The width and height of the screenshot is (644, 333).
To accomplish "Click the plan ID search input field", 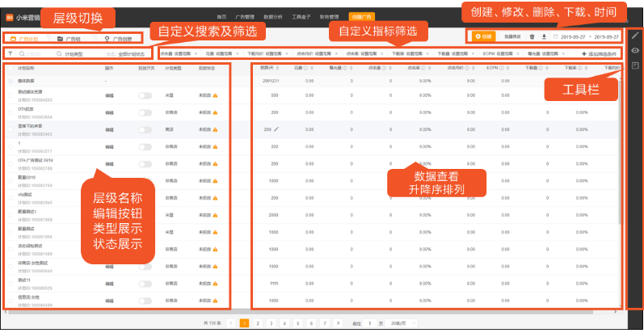I will click(x=36, y=54).
